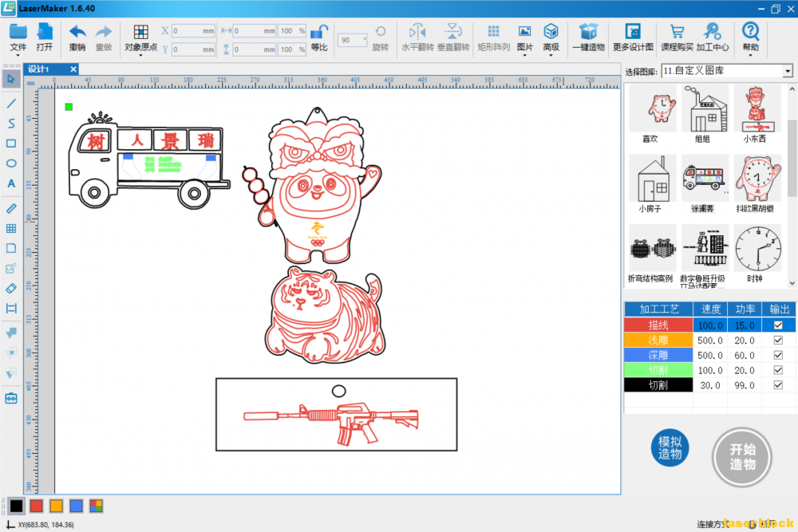The width and height of the screenshot is (798, 532).
Task: Toggle output checkbox for black 切割 row
Action: pyautogui.click(x=778, y=385)
